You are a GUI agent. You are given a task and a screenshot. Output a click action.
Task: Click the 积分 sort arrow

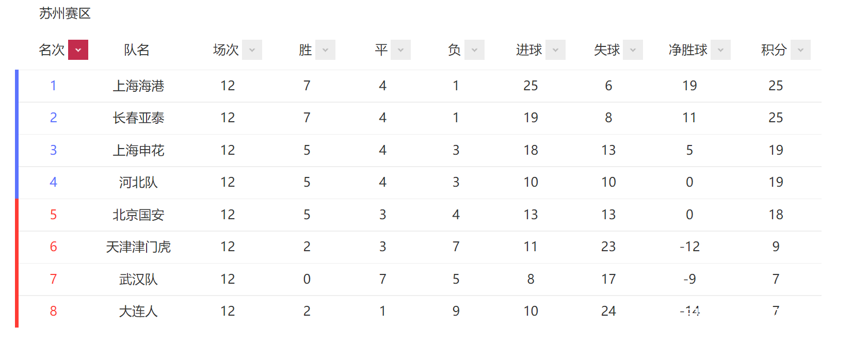[x=800, y=50]
